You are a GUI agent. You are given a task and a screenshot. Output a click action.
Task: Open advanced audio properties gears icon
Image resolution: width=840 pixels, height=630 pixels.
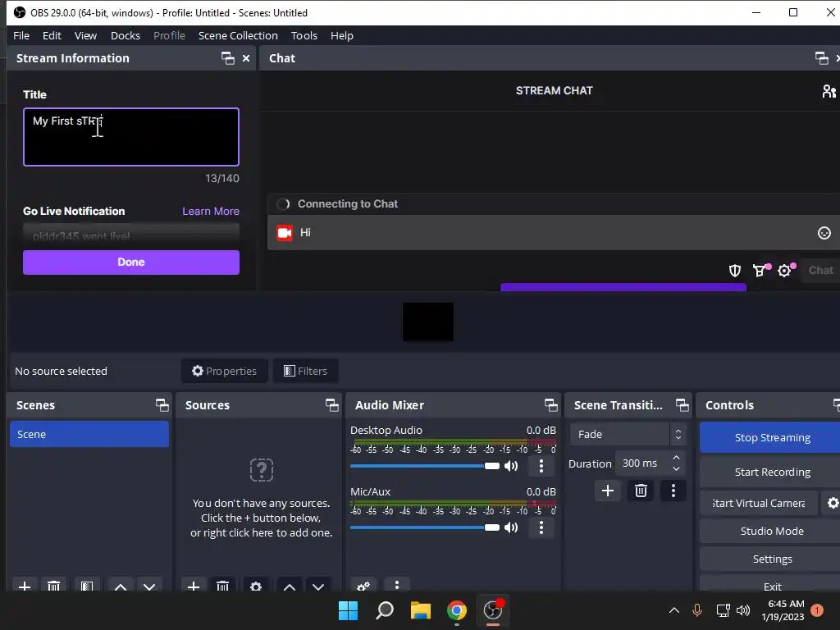363,586
